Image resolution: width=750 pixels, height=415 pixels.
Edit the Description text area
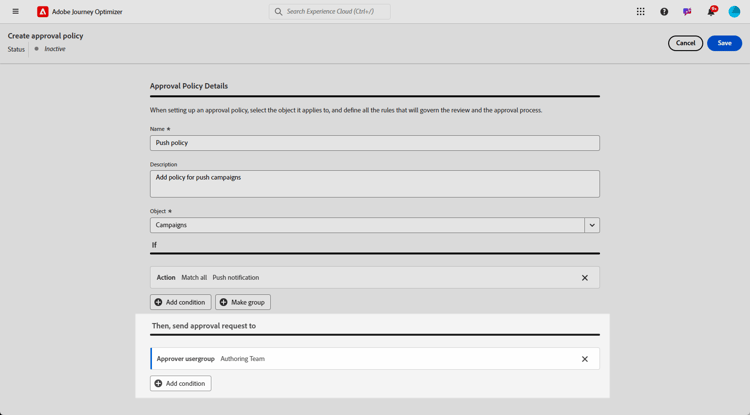(375, 184)
